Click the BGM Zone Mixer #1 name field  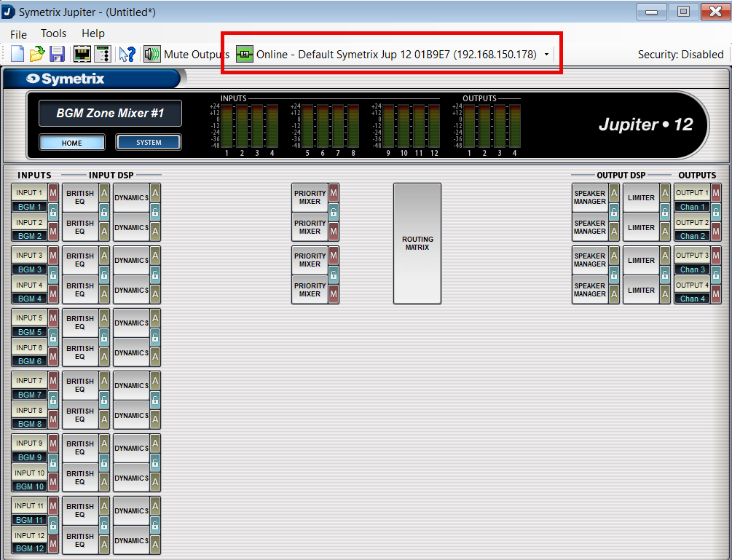[110, 113]
